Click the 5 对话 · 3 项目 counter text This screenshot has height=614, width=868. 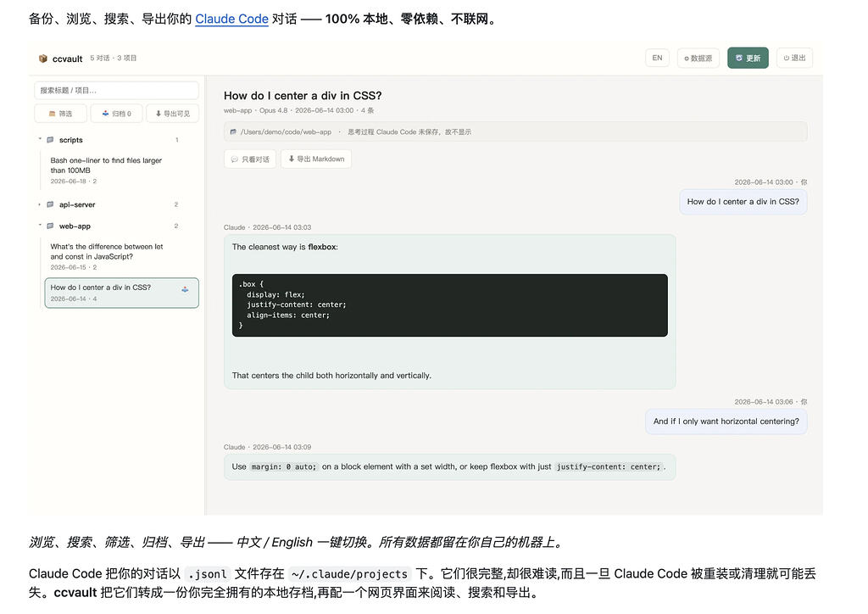[x=113, y=59]
